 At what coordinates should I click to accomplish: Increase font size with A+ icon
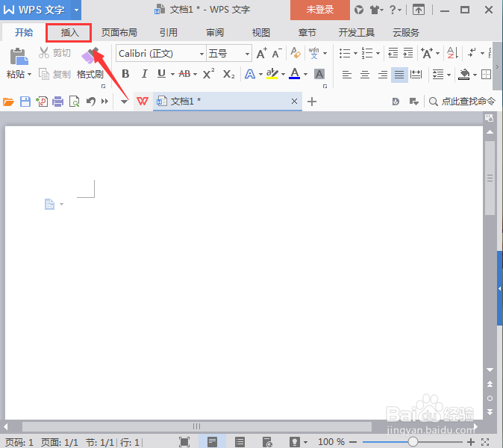[x=261, y=53]
